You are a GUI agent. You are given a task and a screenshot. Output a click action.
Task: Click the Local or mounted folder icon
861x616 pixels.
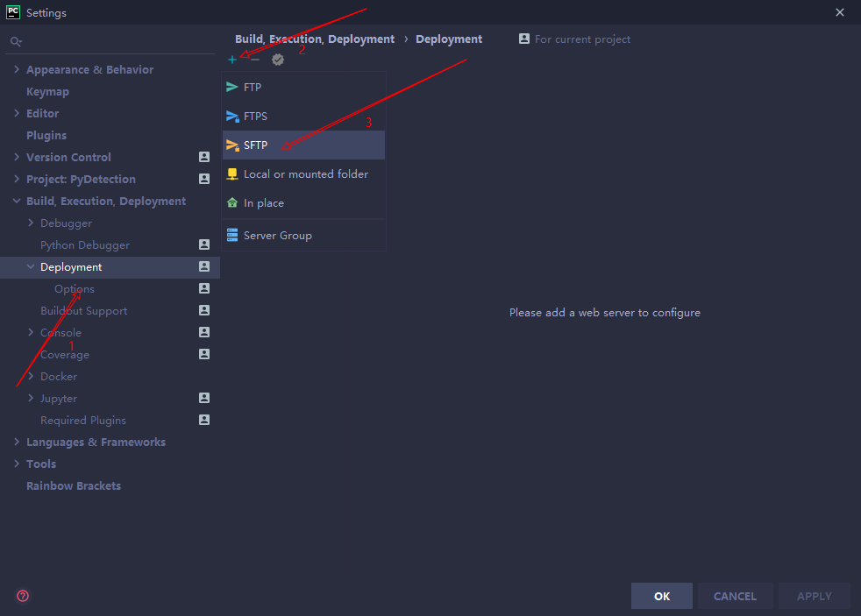click(232, 174)
